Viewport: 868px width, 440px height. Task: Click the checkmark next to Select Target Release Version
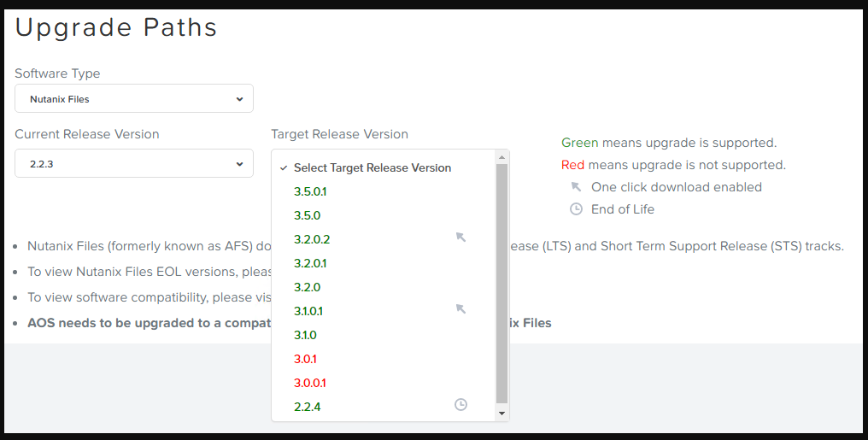coord(284,167)
